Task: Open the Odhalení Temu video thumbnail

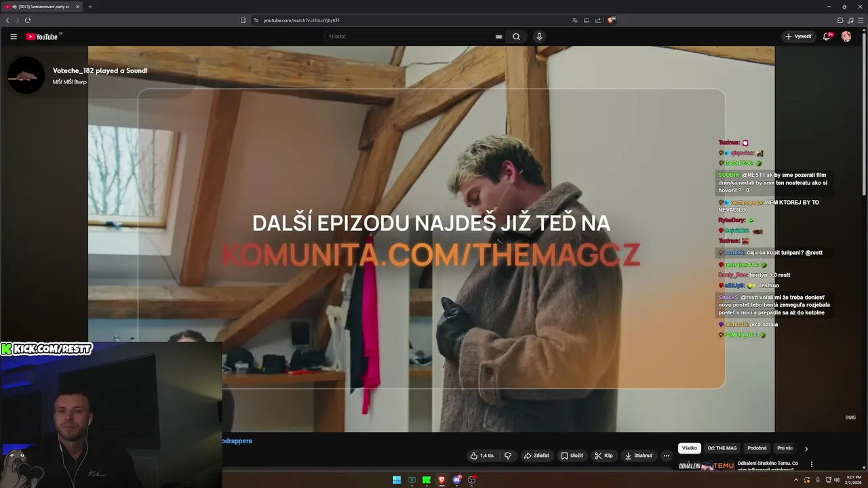Action: pos(706,466)
